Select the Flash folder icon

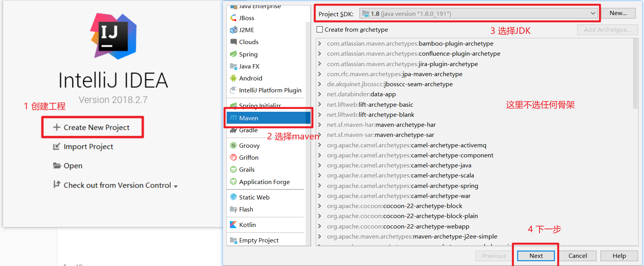coord(233,209)
